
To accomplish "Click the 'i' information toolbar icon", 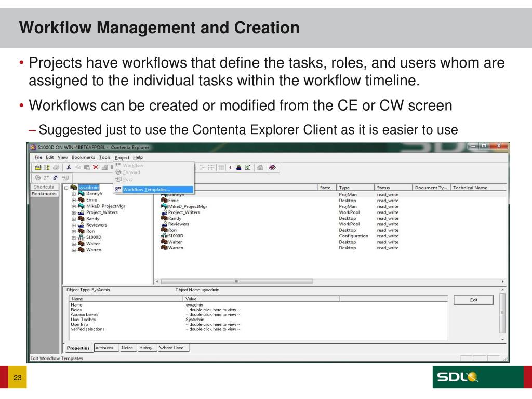I will [x=230, y=168].
